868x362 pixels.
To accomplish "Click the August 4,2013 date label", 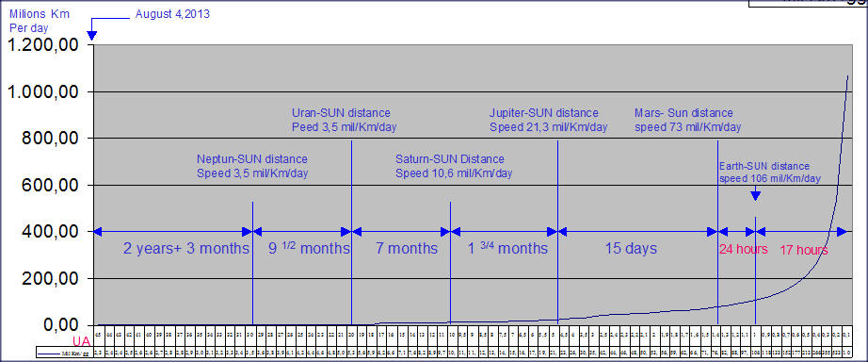I will click(x=172, y=14).
